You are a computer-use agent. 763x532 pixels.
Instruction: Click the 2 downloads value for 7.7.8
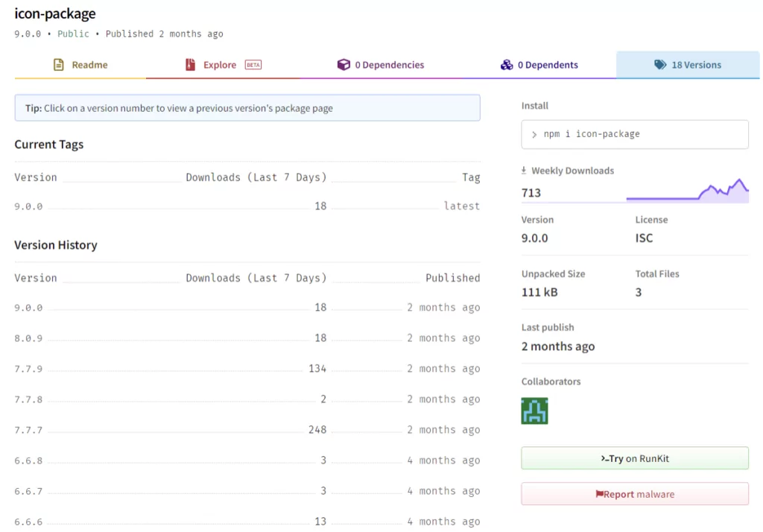pos(323,399)
